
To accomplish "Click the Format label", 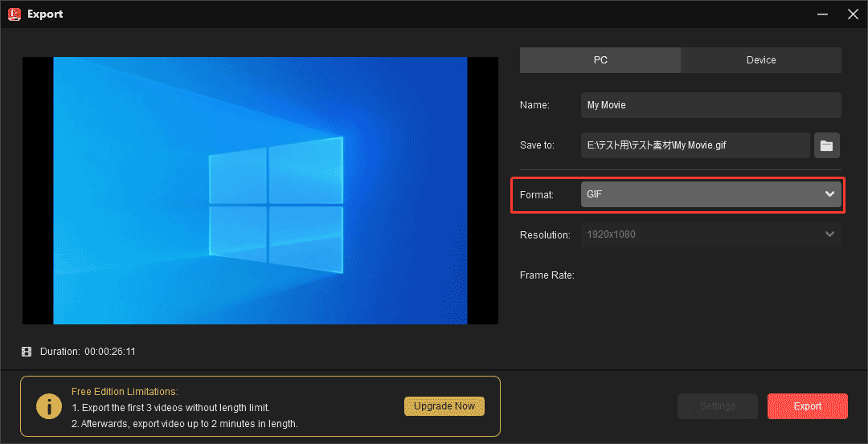I will [536, 194].
